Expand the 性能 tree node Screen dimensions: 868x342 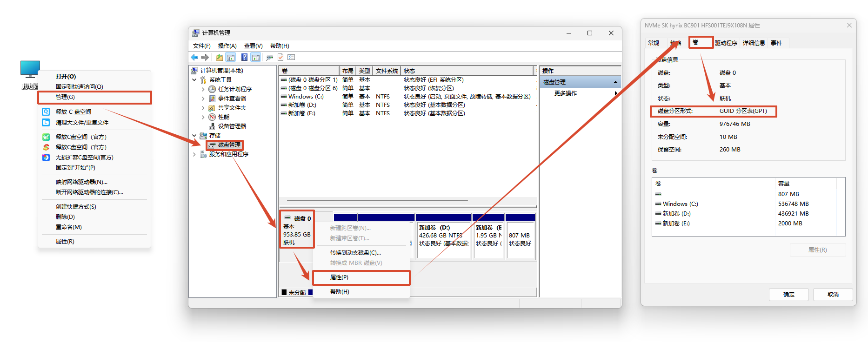[x=203, y=117]
